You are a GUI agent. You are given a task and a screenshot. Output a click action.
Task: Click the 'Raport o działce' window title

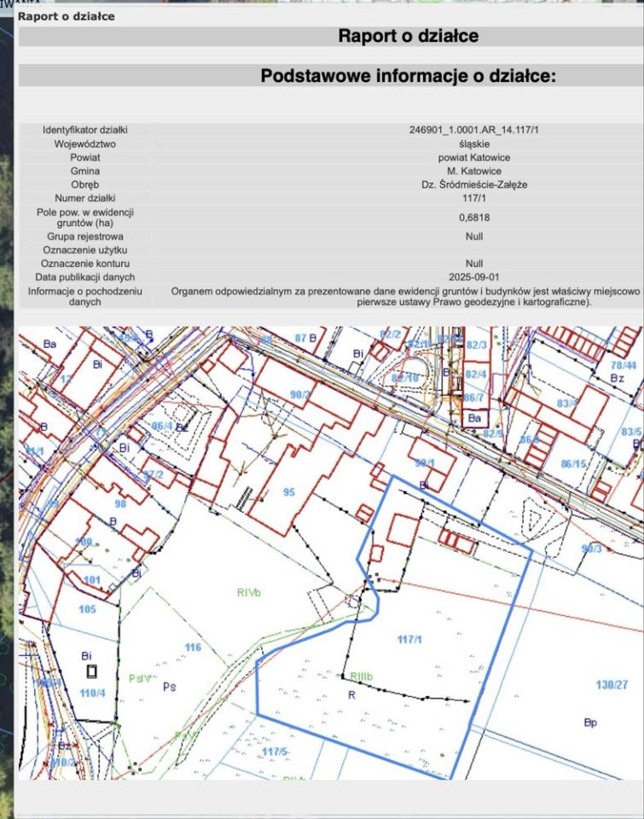coord(66,16)
